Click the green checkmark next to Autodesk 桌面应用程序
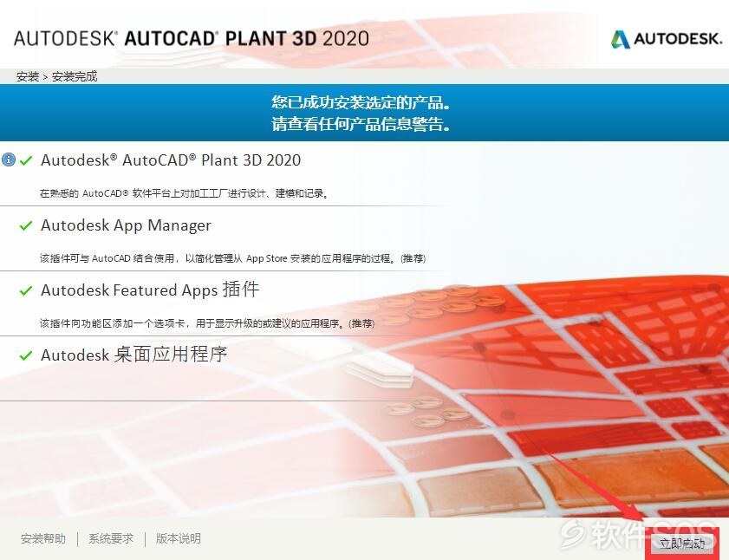Screen dimensions: 729x560 [26, 355]
